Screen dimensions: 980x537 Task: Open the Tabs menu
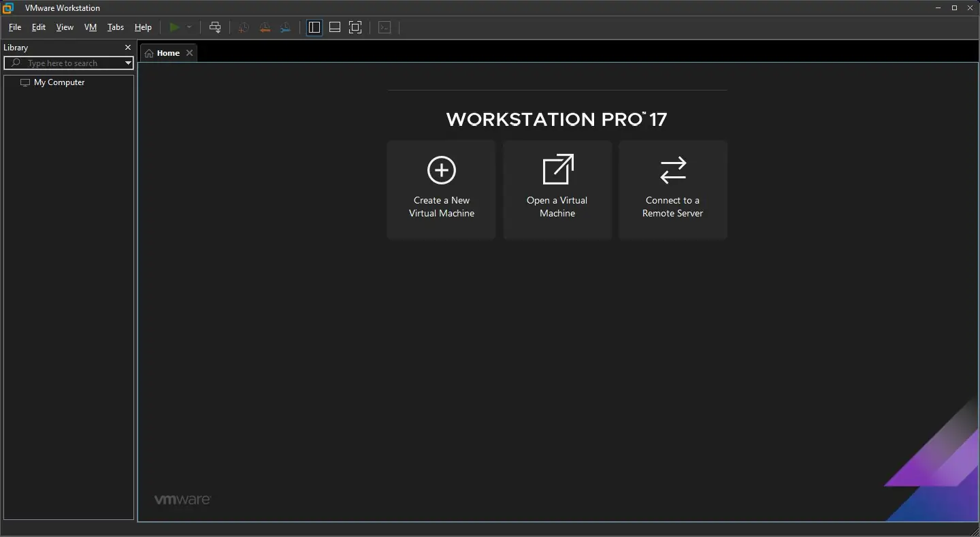[115, 27]
